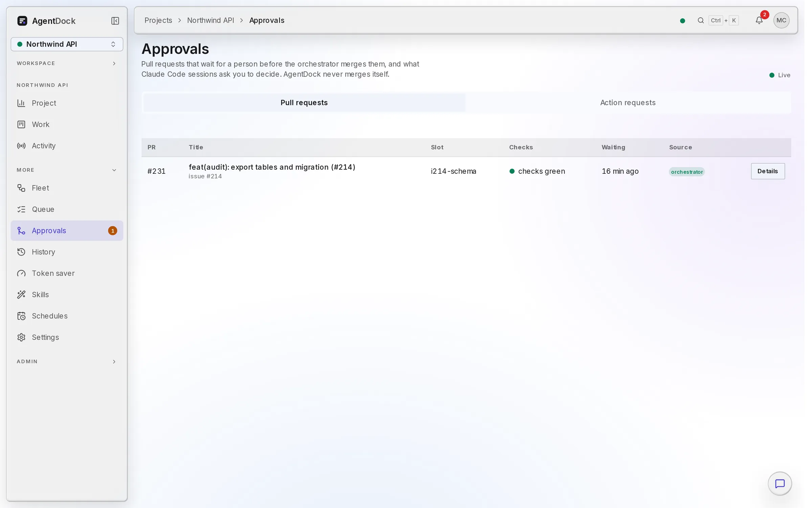The height and width of the screenshot is (508, 812).
Task: Open the notifications bell
Action: coord(759,20)
